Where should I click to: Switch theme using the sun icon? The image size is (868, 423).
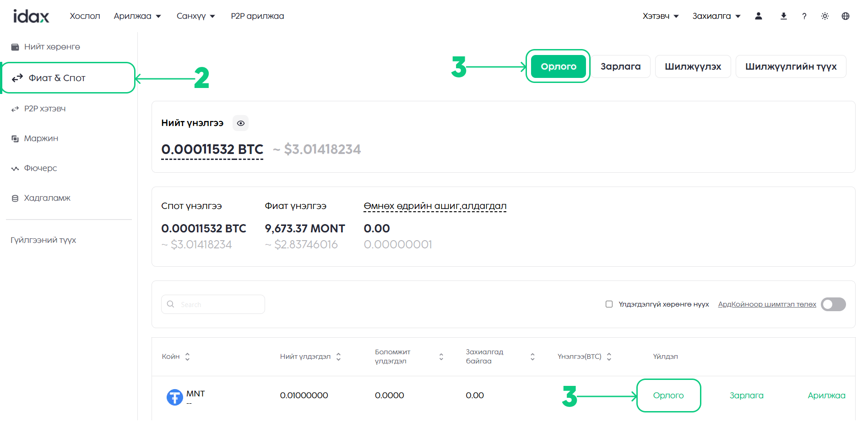(825, 16)
